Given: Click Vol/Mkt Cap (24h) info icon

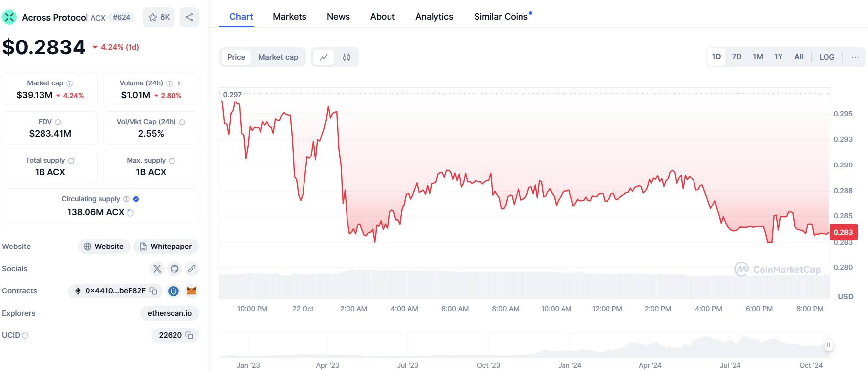Looking at the screenshot, I should 182,122.
